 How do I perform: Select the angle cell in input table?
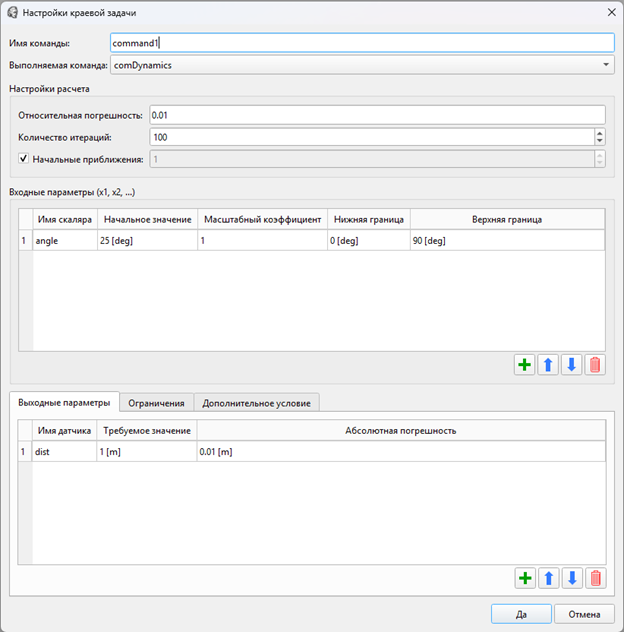point(64,241)
